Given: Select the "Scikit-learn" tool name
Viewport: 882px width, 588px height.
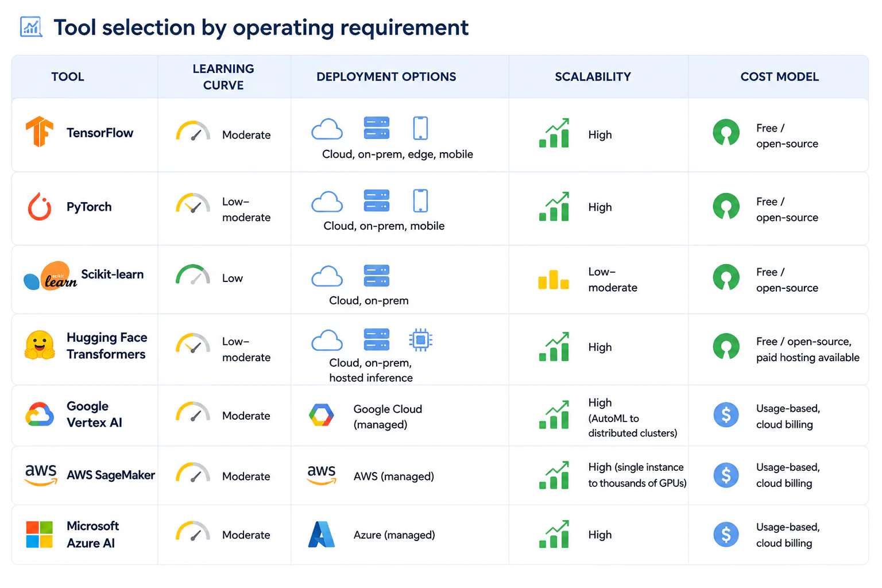Looking at the screenshot, I should (x=113, y=274).
